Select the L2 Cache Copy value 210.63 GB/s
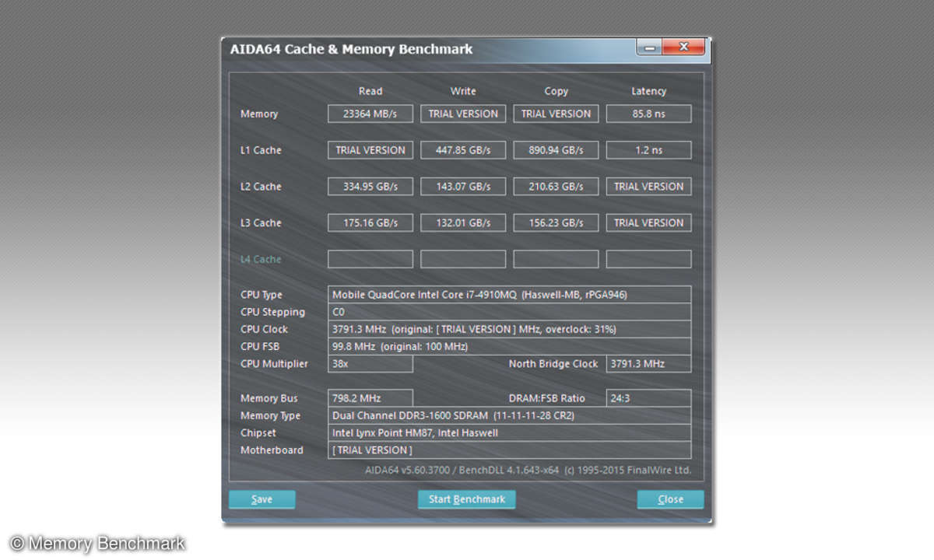The width and height of the screenshot is (934, 560). (556, 187)
